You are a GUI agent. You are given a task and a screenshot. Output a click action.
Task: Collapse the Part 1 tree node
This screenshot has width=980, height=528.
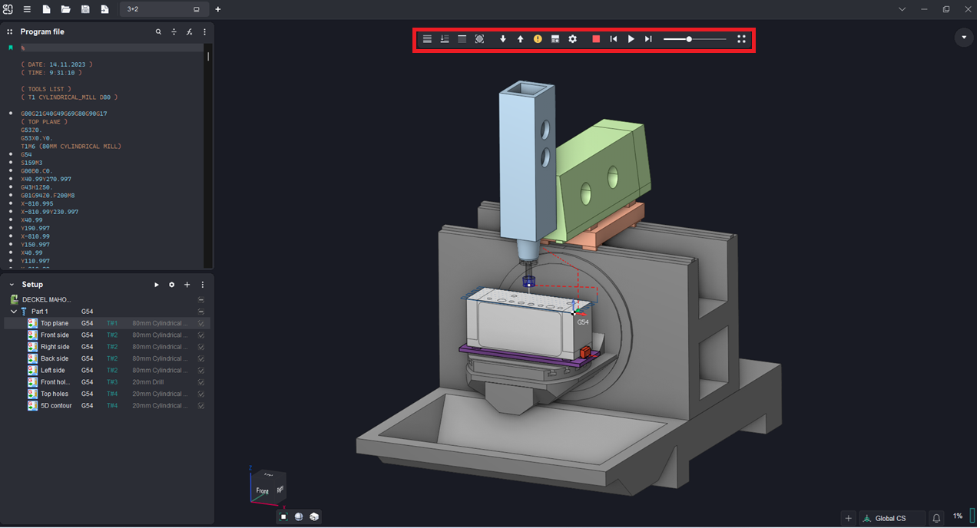click(x=14, y=312)
